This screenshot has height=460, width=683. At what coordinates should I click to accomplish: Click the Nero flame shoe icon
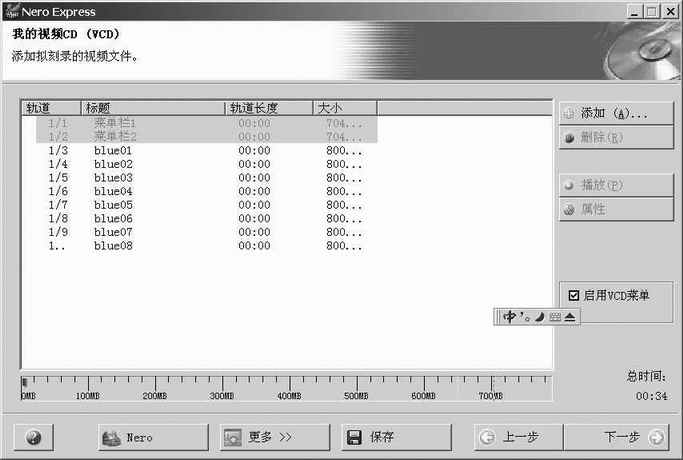coord(112,438)
